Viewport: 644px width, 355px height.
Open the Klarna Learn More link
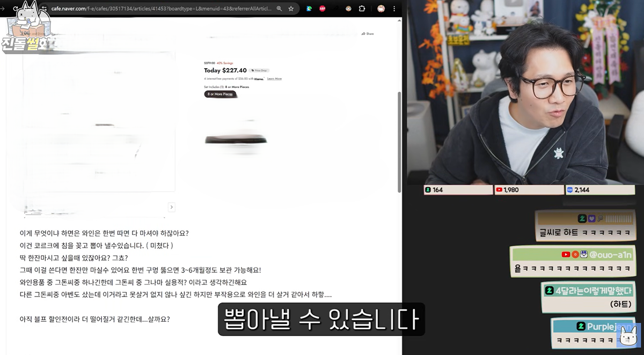click(274, 79)
